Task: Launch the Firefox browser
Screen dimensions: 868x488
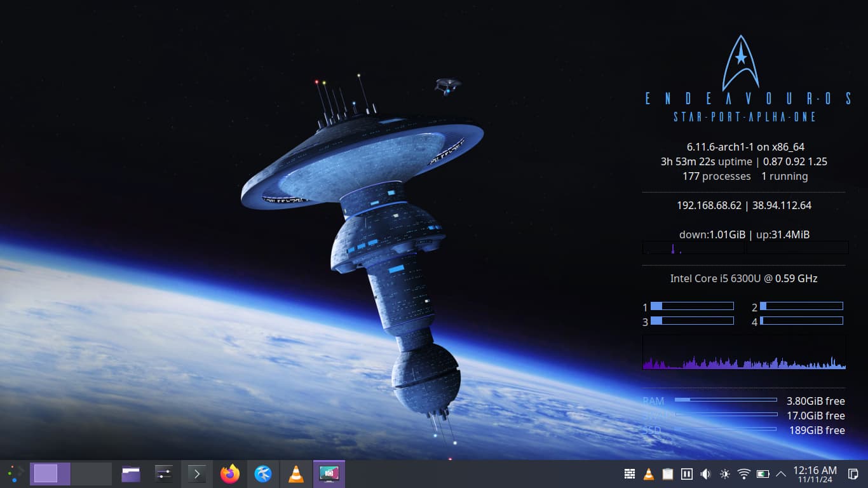Action: [230, 474]
